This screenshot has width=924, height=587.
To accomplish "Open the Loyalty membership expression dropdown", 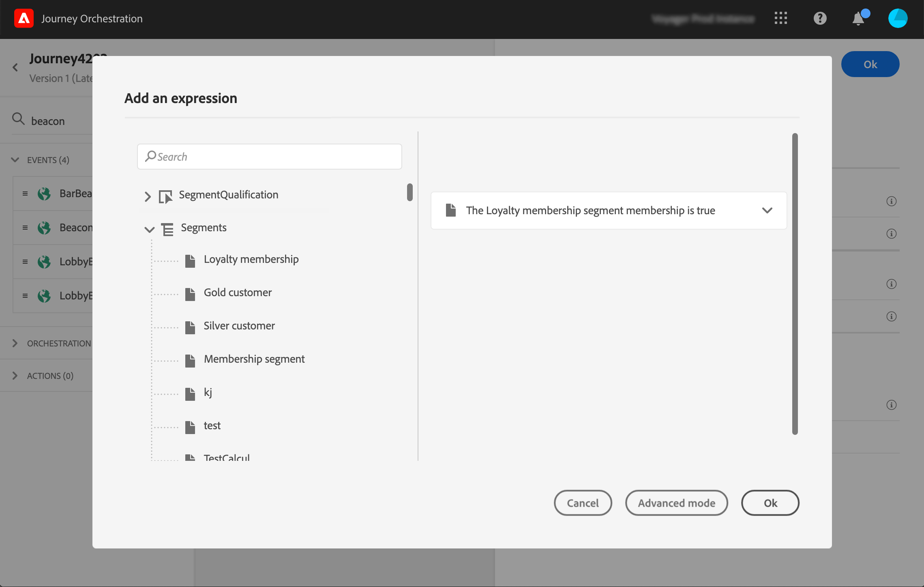I will point(767,211).
